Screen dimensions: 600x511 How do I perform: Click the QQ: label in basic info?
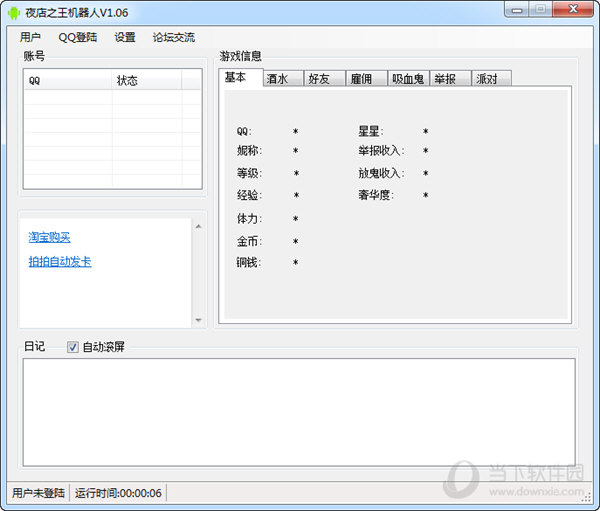[x=244, y=131]
